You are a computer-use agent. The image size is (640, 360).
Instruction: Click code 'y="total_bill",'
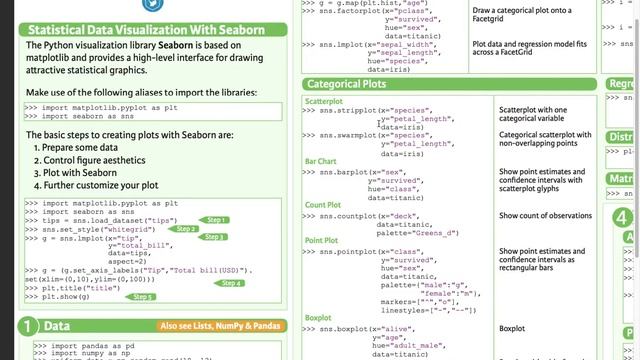point(140,246)
